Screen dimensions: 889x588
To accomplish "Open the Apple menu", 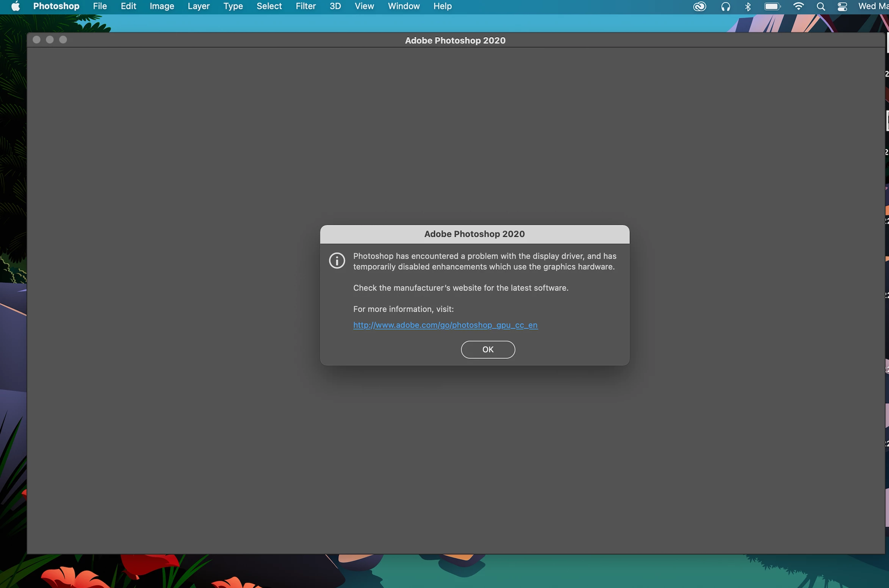I will click(x=16, y=6).
